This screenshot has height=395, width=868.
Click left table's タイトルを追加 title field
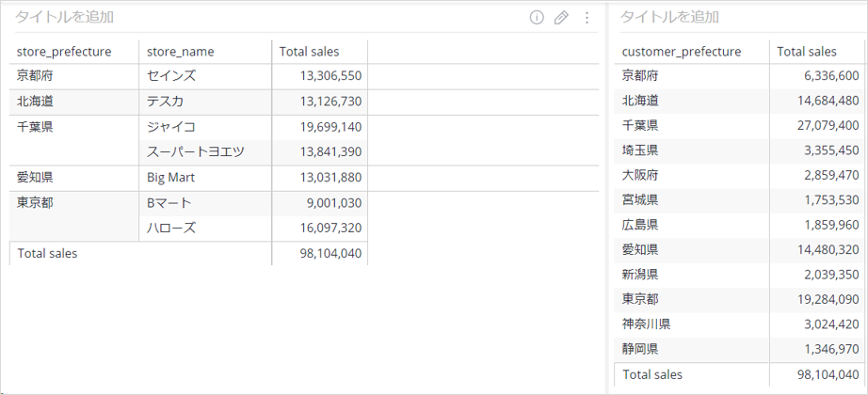(x=65, y=17)
